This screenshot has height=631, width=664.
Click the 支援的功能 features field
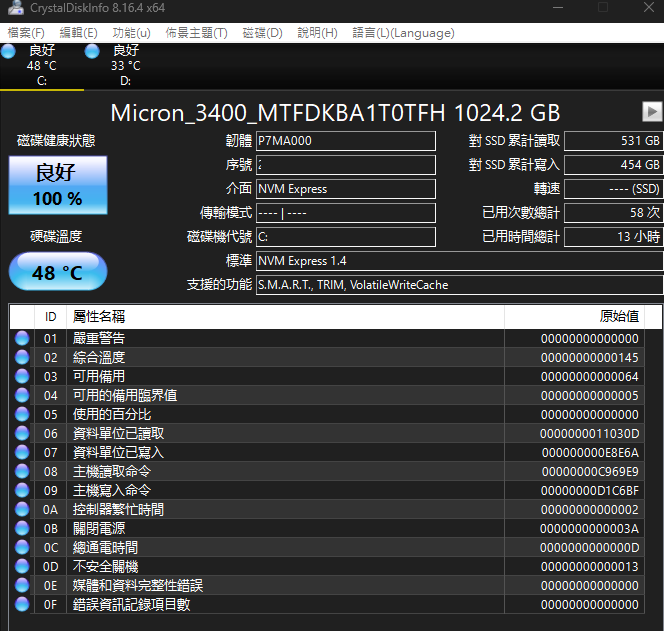(x=459, y=285)
